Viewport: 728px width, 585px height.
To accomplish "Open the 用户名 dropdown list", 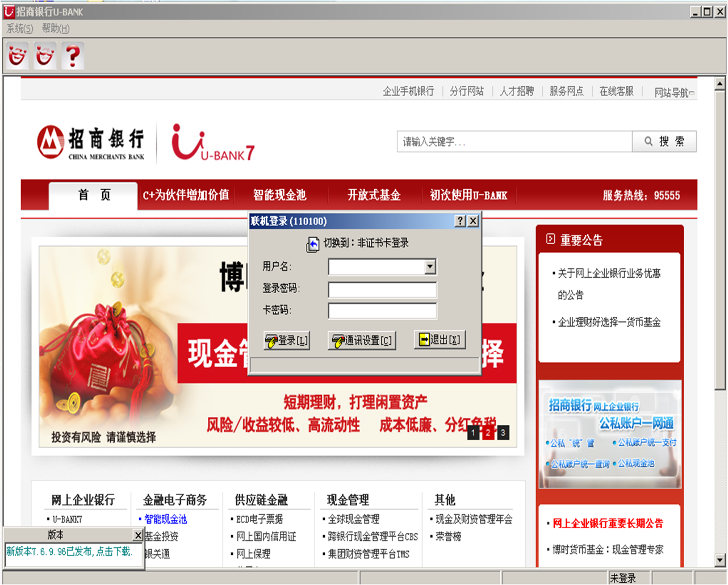I will point(430,266).
